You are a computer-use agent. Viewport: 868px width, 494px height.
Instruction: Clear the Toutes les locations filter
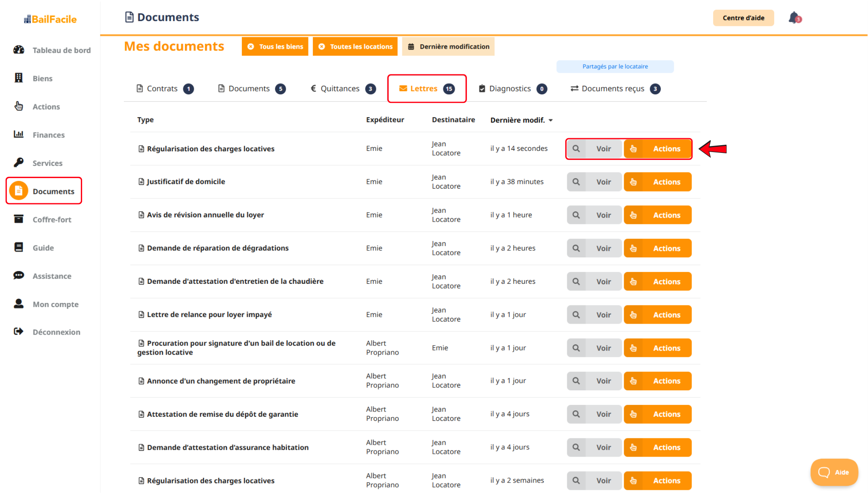click(x=322, y=47)
